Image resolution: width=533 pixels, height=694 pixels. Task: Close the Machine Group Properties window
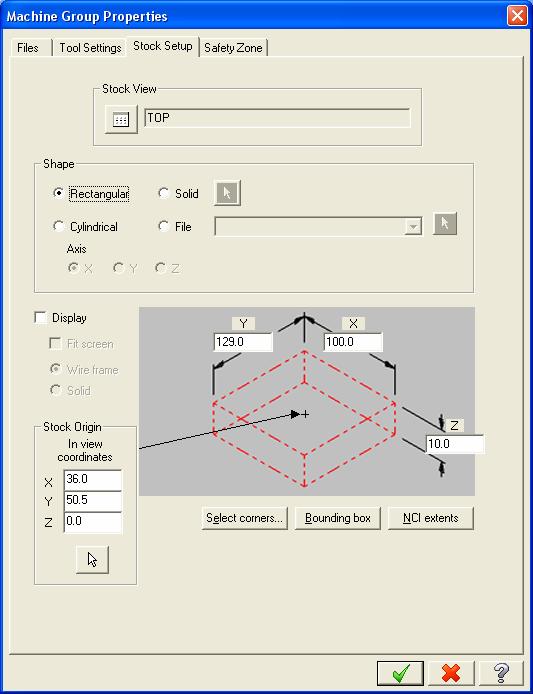pos(517,16)
